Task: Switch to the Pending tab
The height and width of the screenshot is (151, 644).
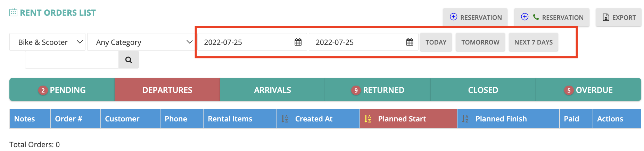Action: (x=62, y=90)
